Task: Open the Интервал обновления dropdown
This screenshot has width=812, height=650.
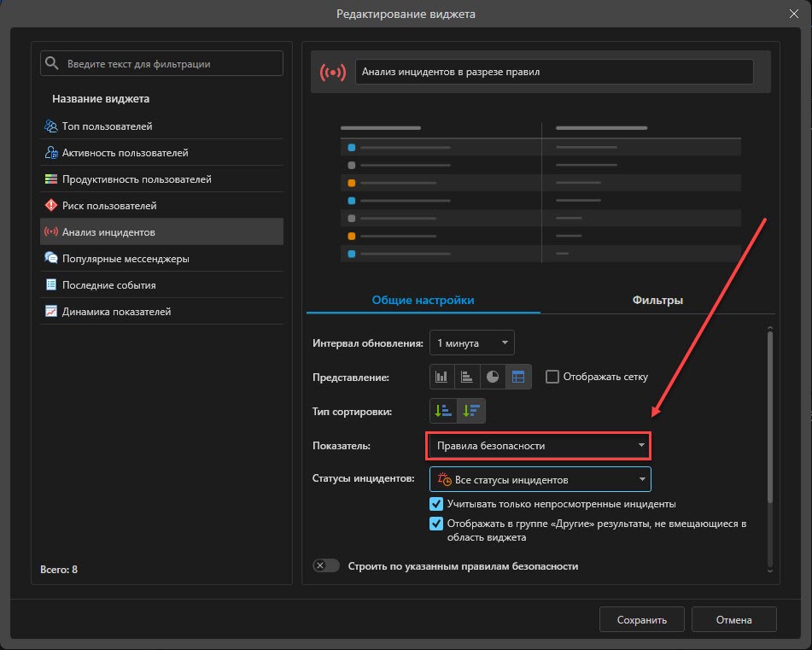Action: coord(472,343)
